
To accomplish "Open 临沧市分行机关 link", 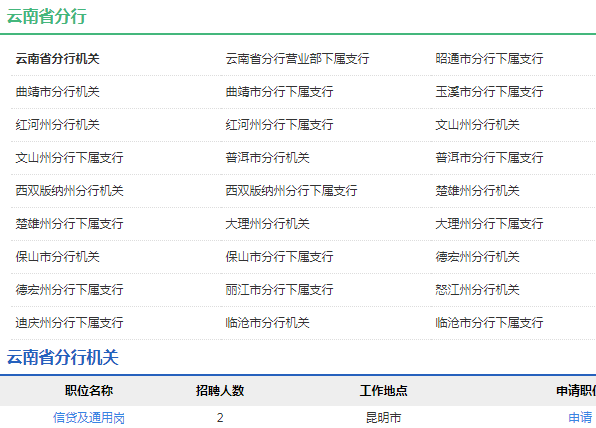I will tap(267, 323).
